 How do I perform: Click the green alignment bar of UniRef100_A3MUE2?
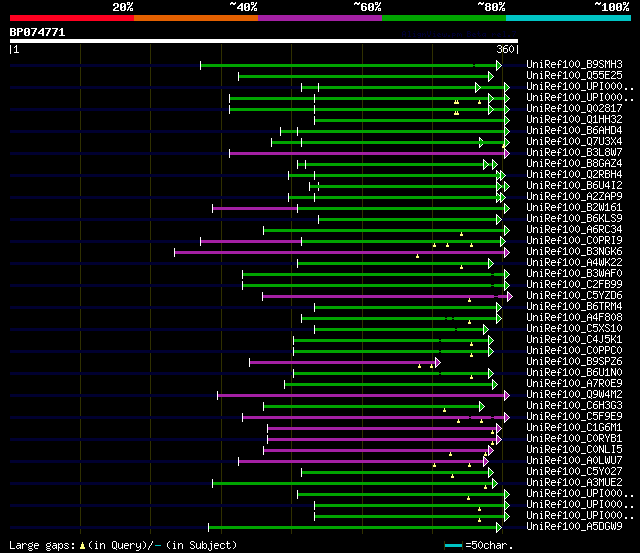pos(353,484)
